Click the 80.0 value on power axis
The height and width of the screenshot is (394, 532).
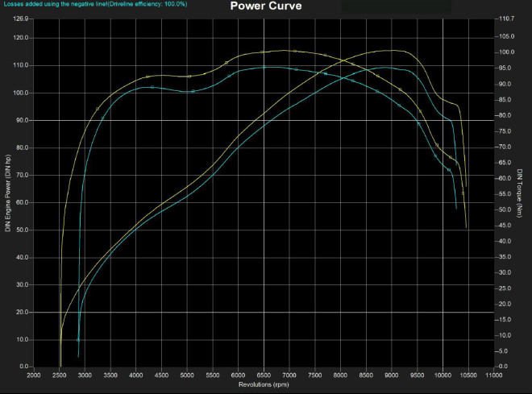pos(22,147)
